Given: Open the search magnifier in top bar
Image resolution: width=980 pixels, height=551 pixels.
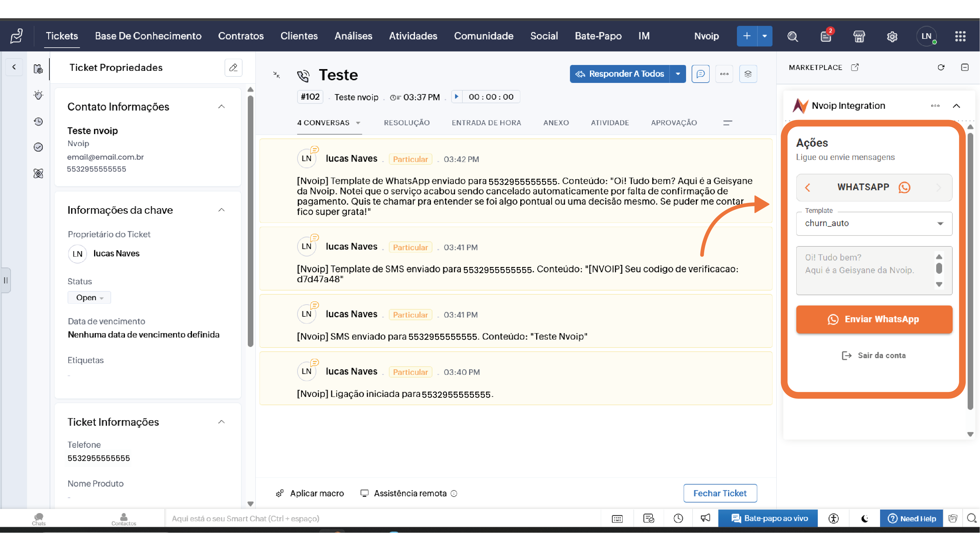Looking at the screenshot, I should (792, 36).
